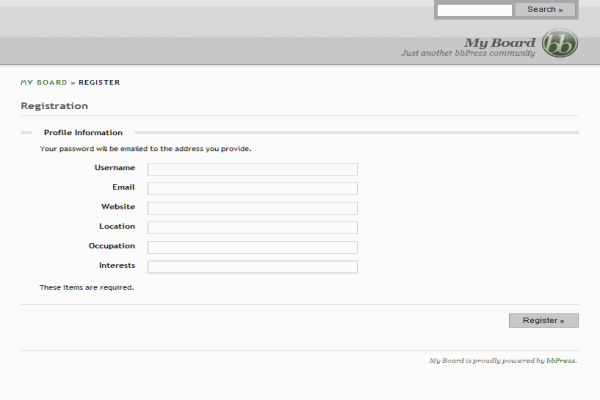The width and height of the screenshot is (600, 400).
Task: Click the Username field label
Action: pyautogui.click(x=115, y=168)
